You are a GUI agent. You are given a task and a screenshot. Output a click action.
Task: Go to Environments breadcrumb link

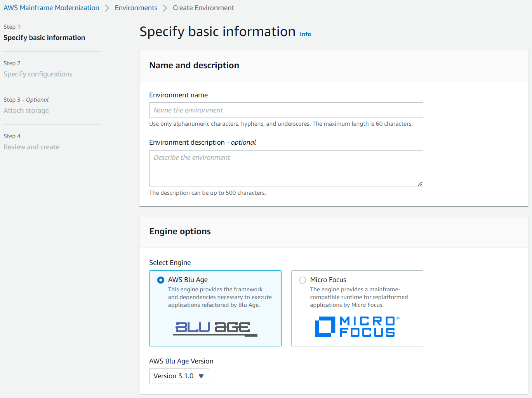(x=136, y=8)
